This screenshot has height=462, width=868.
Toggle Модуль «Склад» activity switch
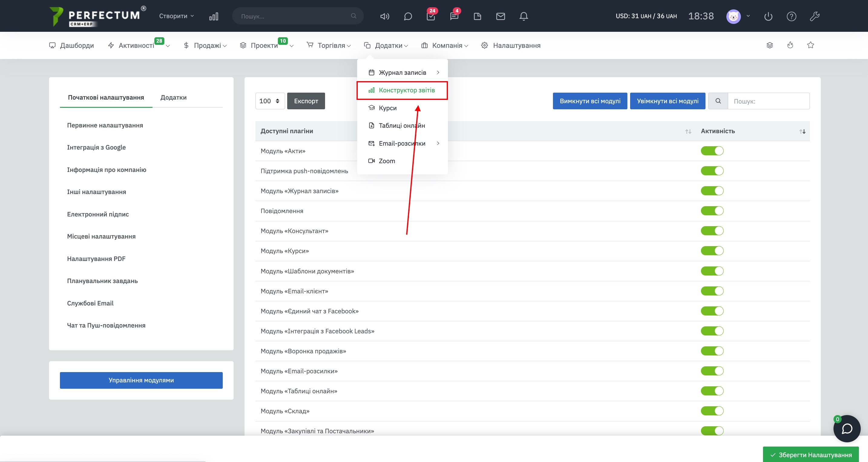pos(712,411)
